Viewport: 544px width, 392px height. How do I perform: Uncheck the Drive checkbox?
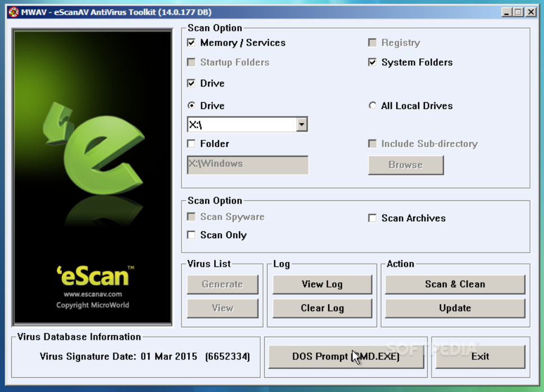[x=191, y=83]
